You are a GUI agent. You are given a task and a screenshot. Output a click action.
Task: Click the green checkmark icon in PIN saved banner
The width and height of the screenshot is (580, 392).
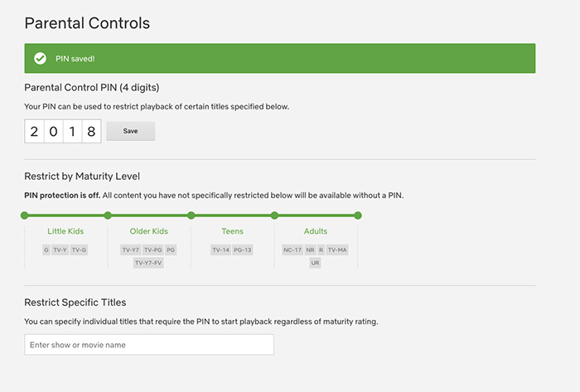tap(40, 58)
